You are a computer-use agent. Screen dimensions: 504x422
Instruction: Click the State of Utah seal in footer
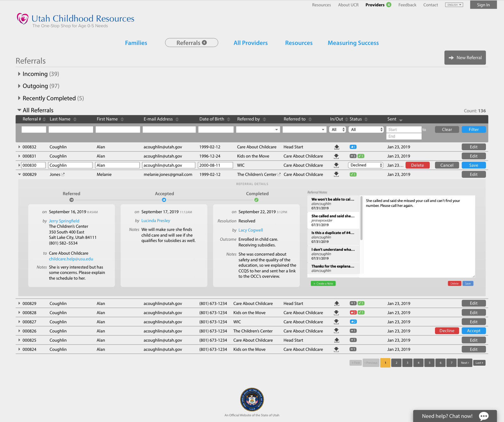point(252,400)
